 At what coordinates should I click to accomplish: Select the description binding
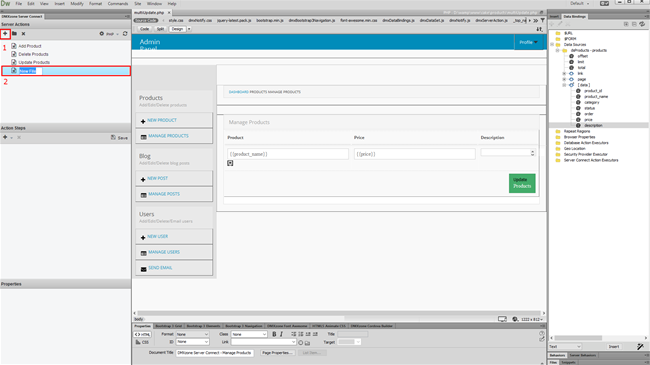593,125
